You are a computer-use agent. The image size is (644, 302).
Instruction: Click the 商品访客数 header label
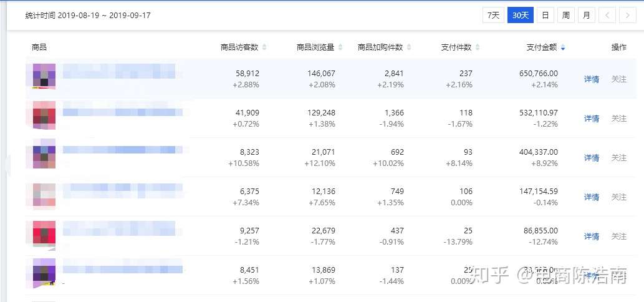click(239, 47)
